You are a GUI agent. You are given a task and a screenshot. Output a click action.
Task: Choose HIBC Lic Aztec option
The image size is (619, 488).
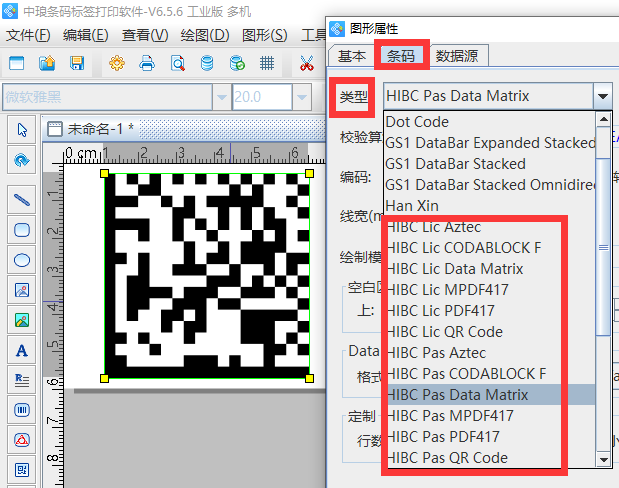point(490,227)
